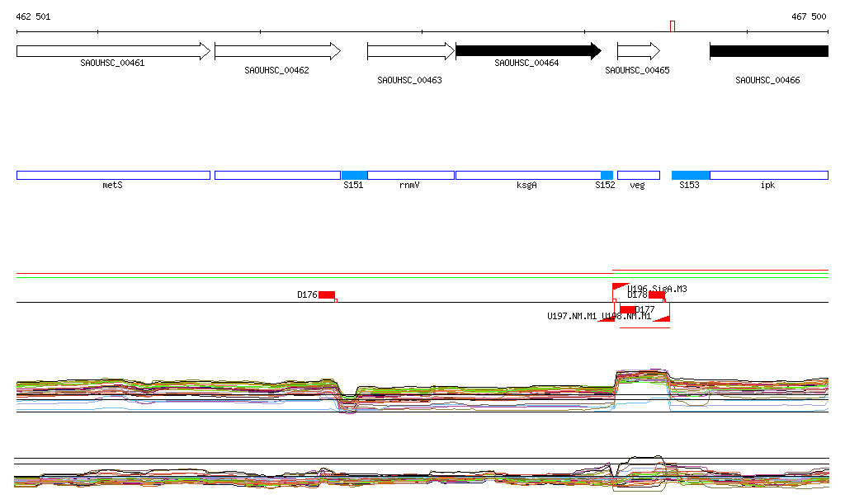
Task: Click the blue S153 segment
Action: [x=691, y=175]
